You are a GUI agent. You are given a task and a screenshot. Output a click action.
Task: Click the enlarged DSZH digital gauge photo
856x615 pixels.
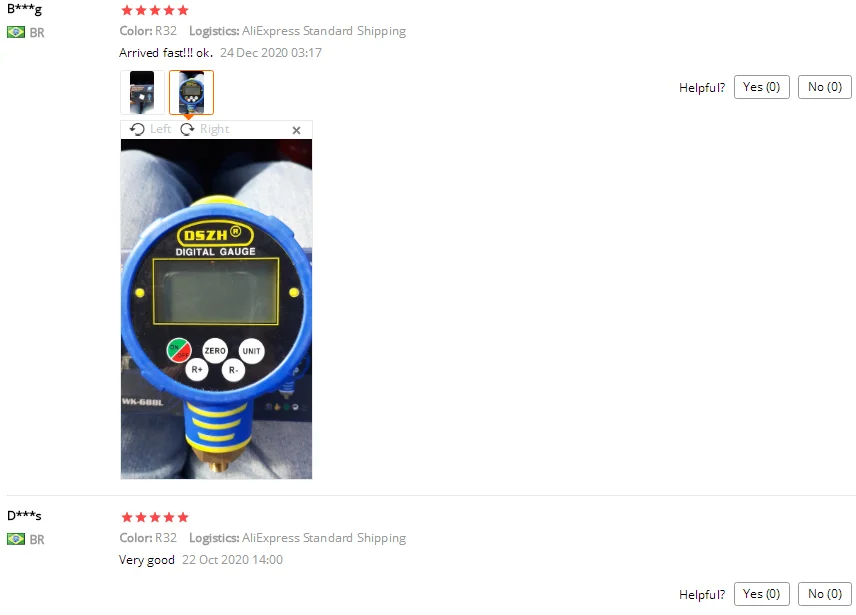point(216,309)
